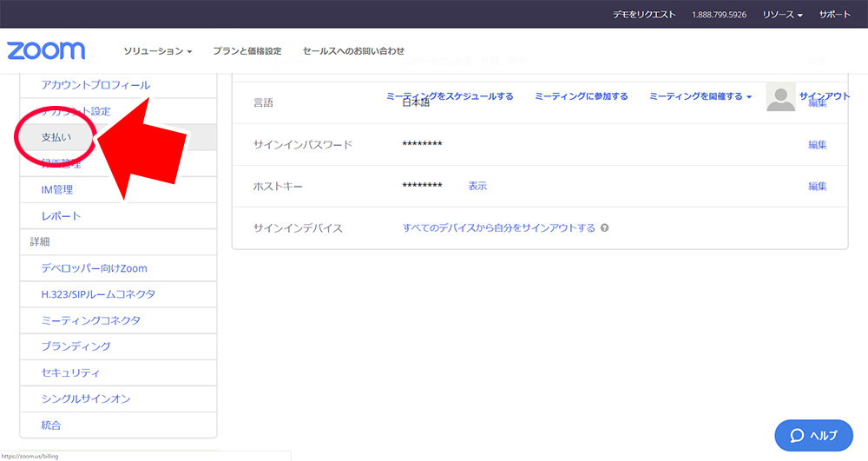Image resolution: width=868 pixels, height=461 pixels.
Task: Go to IM管理 in sidebar
Action: (x=57, y=189)
